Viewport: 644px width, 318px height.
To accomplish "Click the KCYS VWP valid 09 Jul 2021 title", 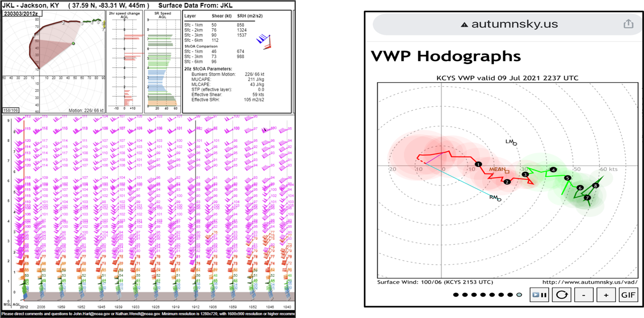I will 507,78.
